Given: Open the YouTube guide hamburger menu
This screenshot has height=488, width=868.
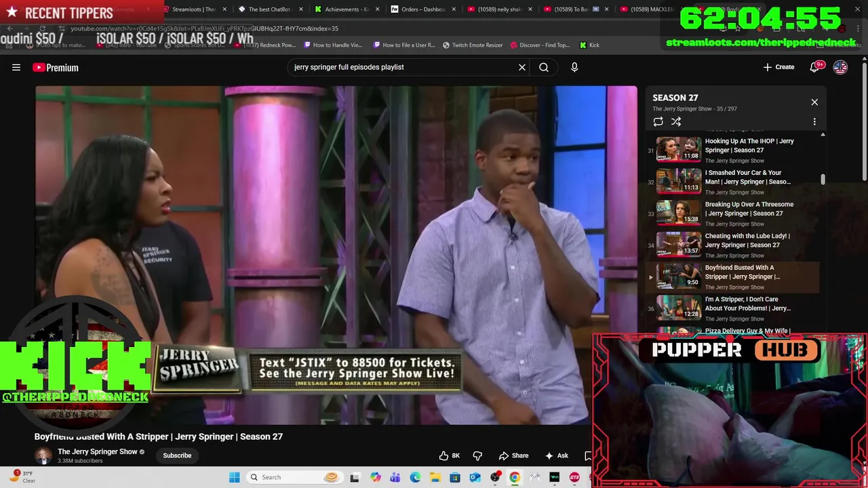Looking at the screenshot, I should pyautogui.click(x=16, y=67).
